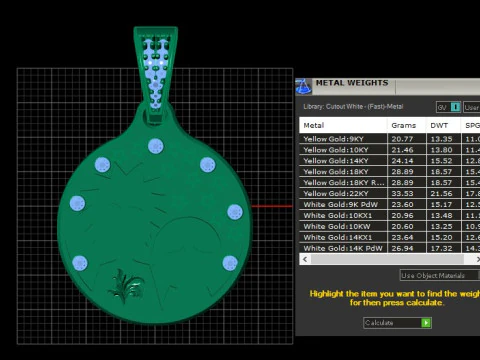Screen dimensions: 480x360
Task: Click the Calculate button
Action: click(397, 323)
